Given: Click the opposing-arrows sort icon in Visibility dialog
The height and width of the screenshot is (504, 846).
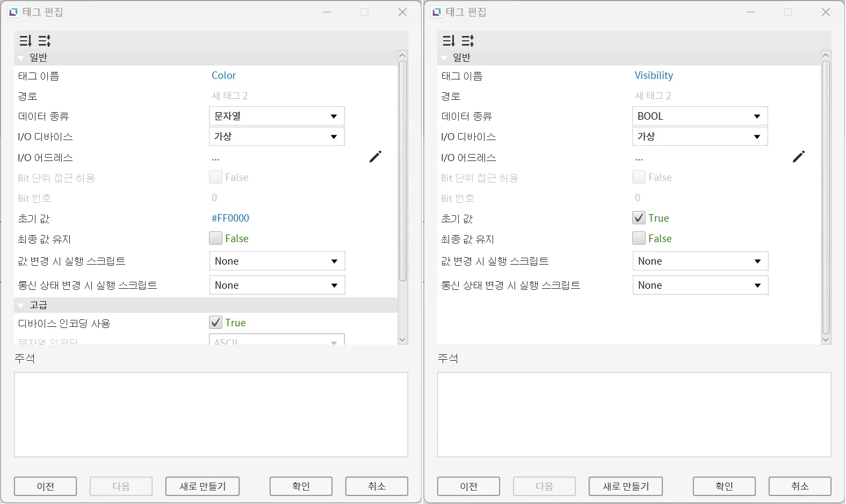Looking at the screenshot, I should point(468,41).
